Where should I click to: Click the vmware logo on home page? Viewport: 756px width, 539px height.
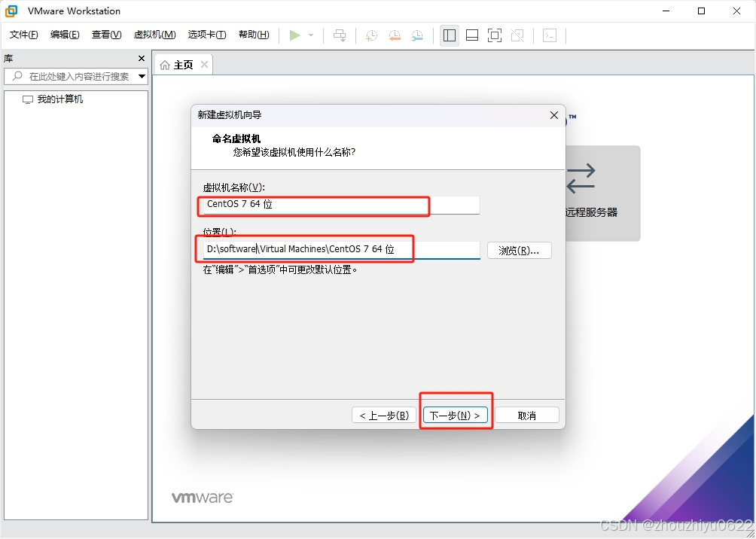coord(203,498)
